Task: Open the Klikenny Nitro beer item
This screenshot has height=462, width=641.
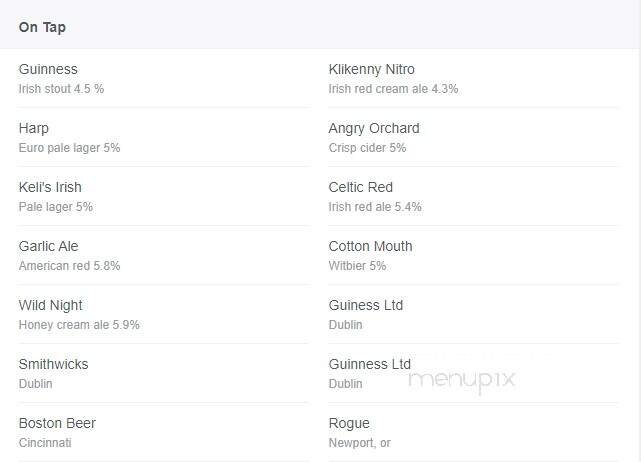Action: [x=371, y=69]
